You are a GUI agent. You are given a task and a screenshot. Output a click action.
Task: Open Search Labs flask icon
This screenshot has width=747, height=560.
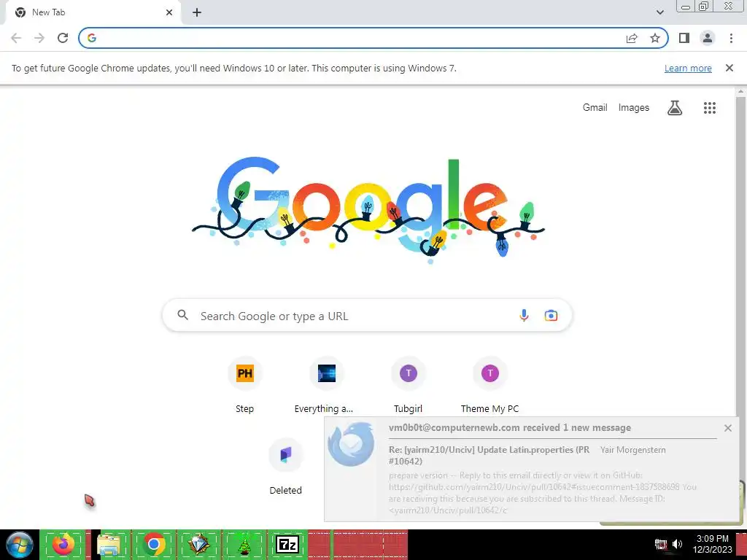675,108
